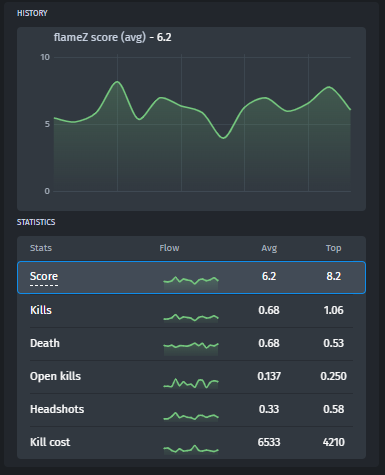The height and width of the screenshot is (475, 385).
Task: Click the y-axis label 5 on the chart
Action: pos(47,124)
